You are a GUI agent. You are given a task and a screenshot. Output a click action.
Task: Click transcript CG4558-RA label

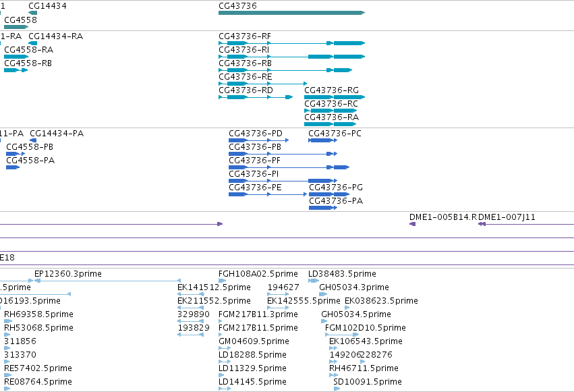tap(28, 50)
